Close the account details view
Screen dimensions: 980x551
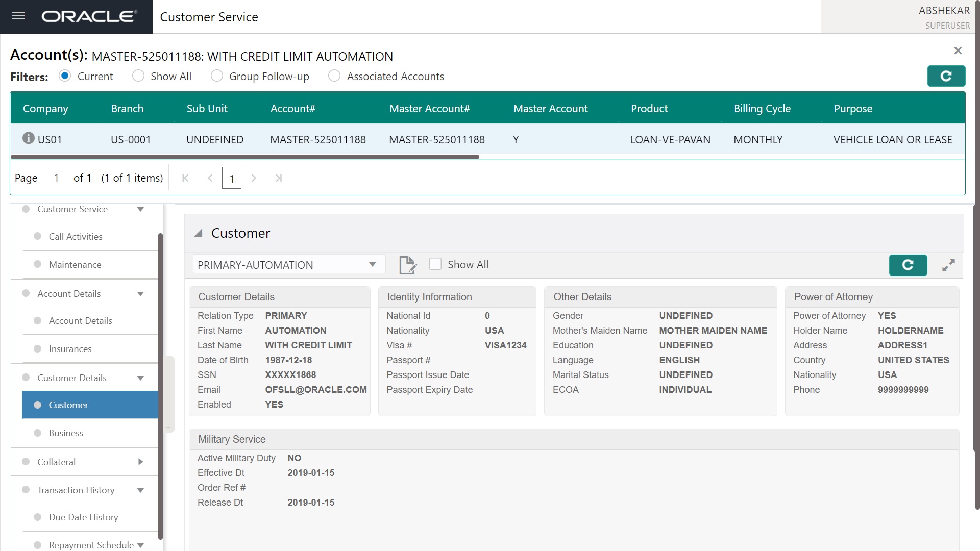click(958, 51)
